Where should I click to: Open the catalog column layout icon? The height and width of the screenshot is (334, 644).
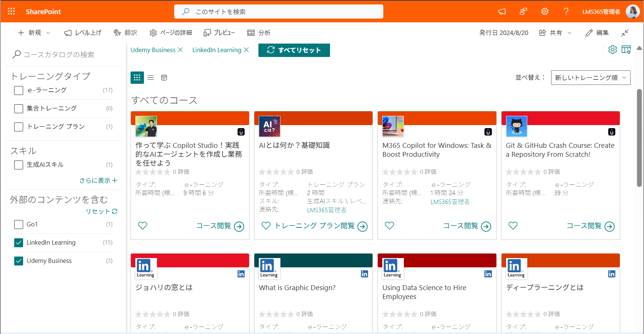[626, 50]
